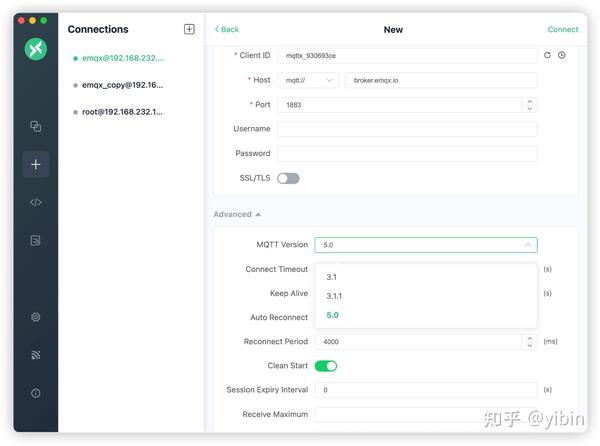Screen dimensions: 600x446
Task: Click the Host field with broker.emqx.io
Action: coord(441,80)
